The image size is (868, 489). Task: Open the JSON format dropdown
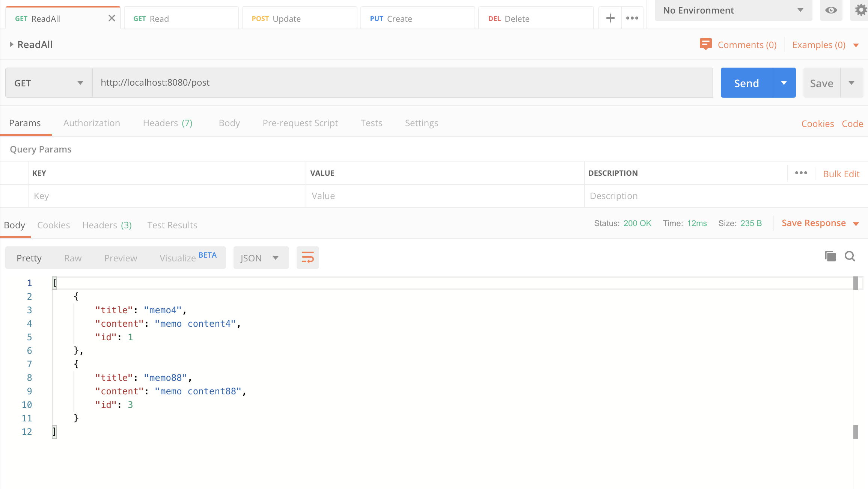(x=261, y=258)
